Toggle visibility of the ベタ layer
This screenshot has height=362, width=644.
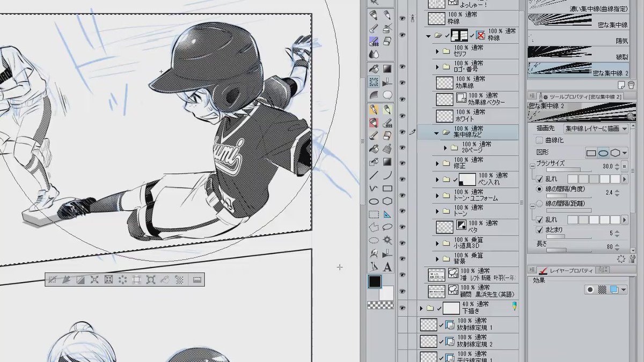(402, 227)
